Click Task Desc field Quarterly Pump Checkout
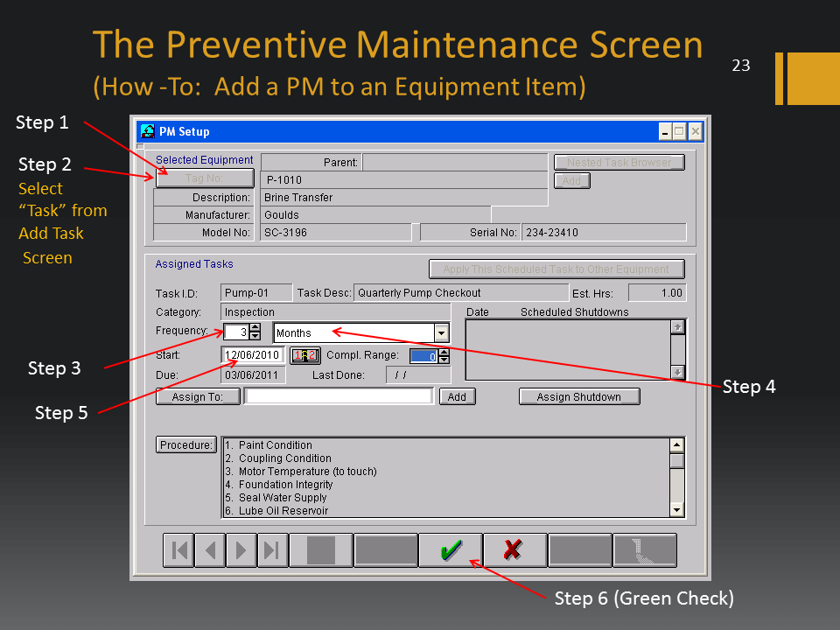This screenshot has height=630, width=840. pos(461,293)
